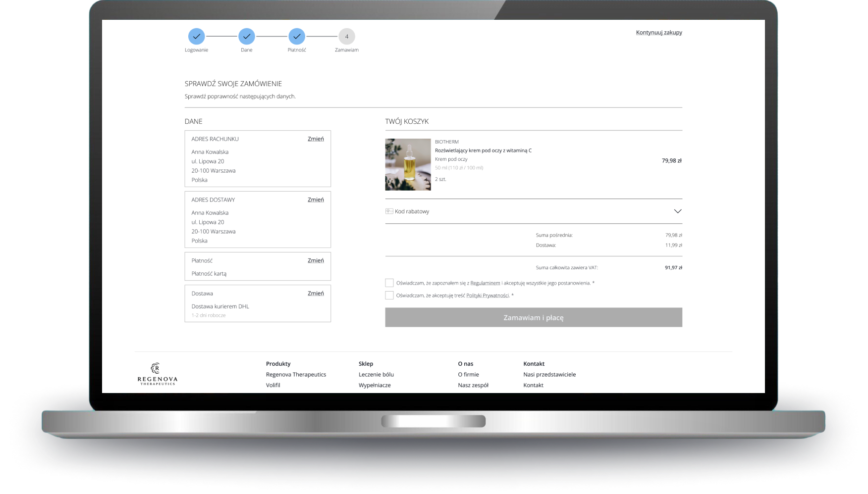The height and width of the screenshot is (494, 868).
Task: Open the product title Rozświetlający krem
Action: tap(483, 150)
